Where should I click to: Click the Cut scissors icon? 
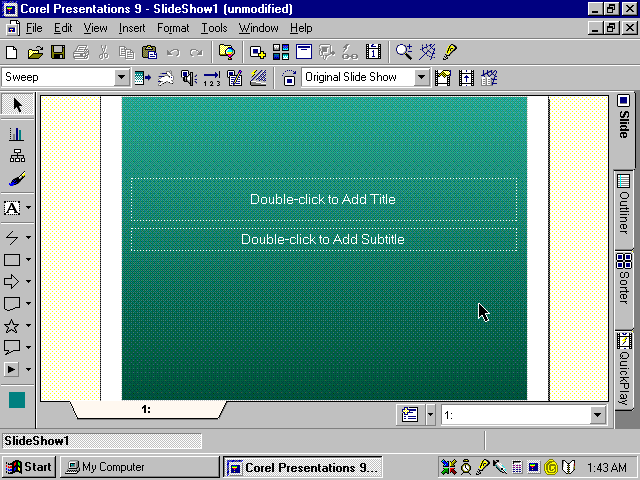104,52
